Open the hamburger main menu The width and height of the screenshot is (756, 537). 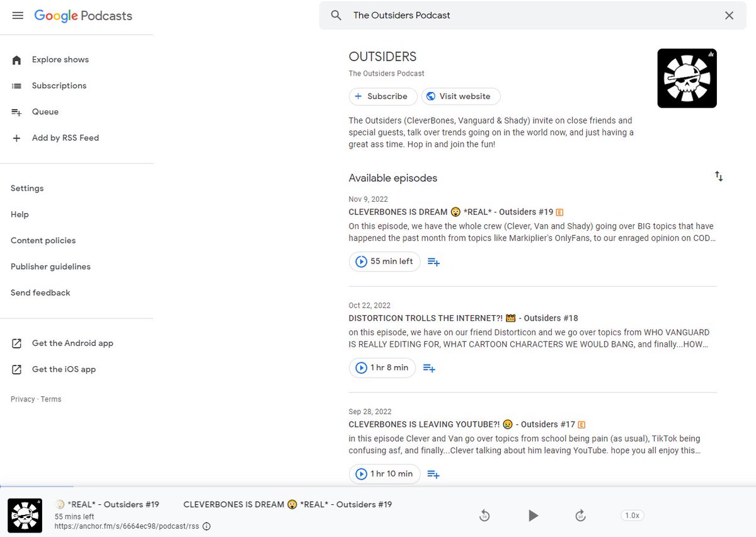[x=18, y=16]
